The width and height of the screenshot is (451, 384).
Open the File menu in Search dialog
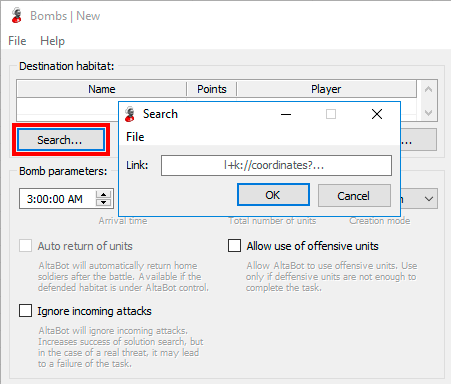point(135,137)
